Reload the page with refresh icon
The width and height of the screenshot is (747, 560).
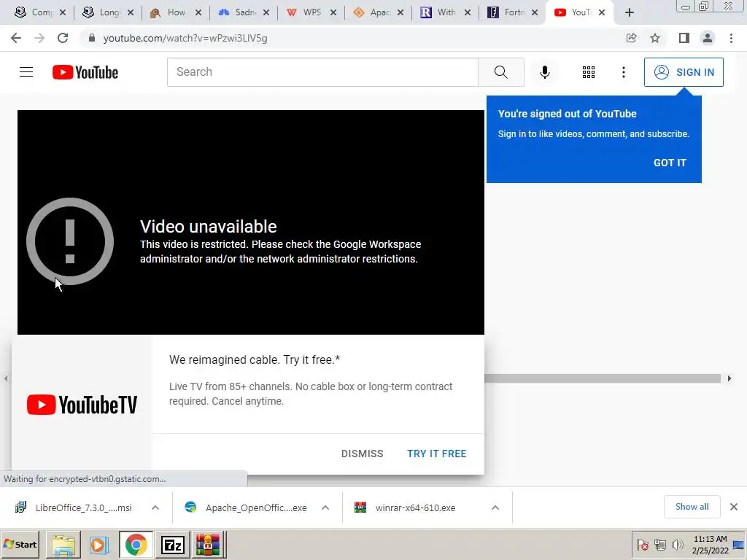[x=63, y=38]
